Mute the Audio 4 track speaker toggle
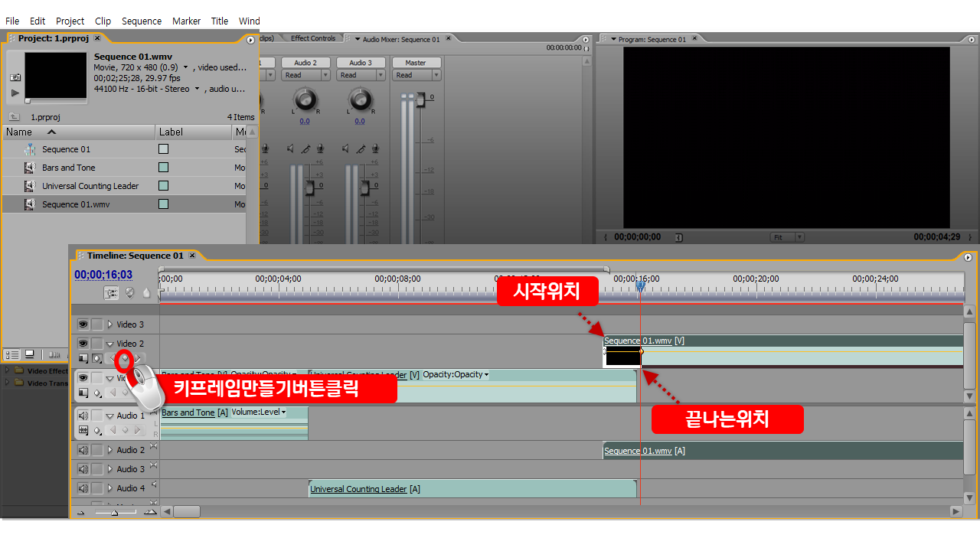 (x=83, y=488)
